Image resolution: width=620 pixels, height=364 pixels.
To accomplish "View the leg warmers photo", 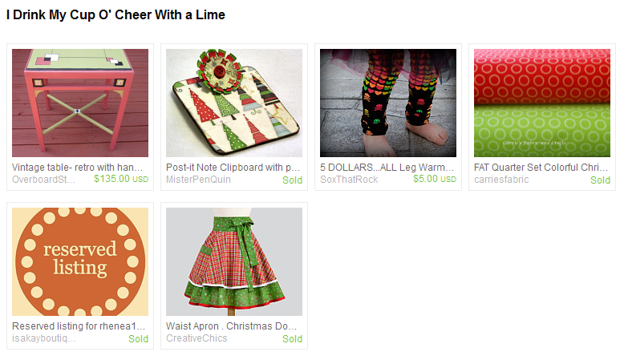I will click(x=388, y=103).
